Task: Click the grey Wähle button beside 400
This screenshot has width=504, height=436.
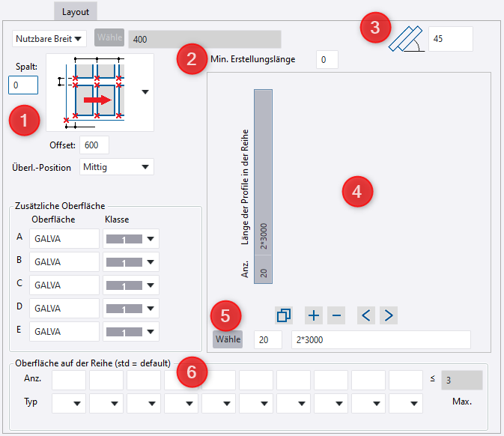Action: pos(109,37)
